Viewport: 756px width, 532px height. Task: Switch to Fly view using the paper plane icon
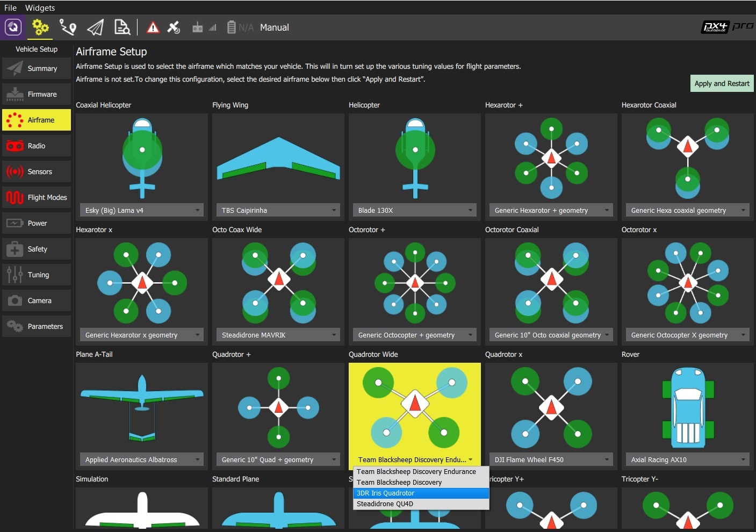click(95, 27)
